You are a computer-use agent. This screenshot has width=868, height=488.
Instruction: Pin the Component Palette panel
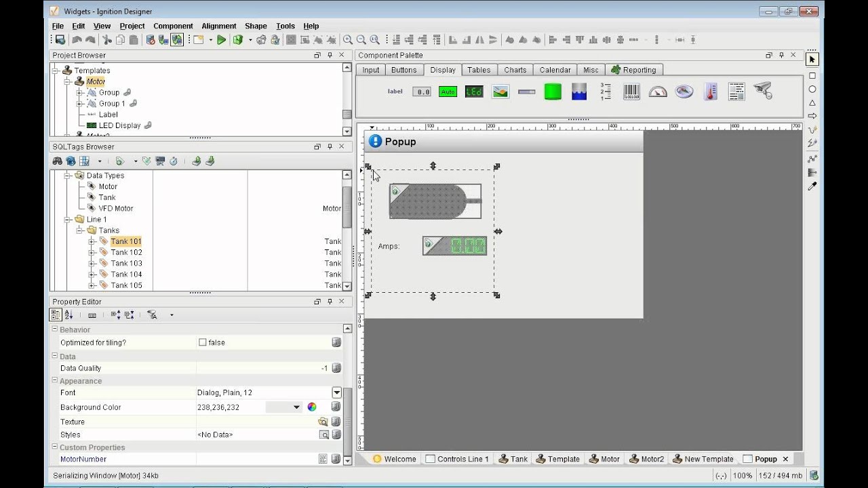pos(781,56)
